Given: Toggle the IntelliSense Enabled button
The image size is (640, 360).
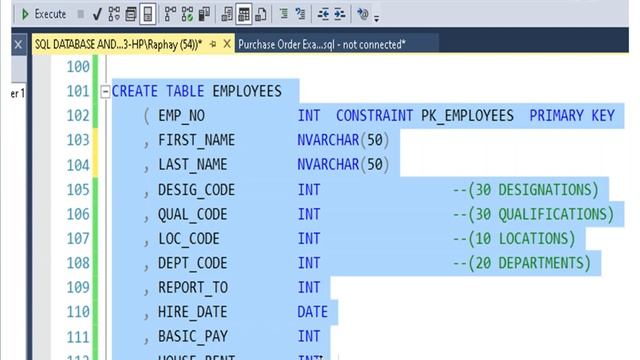Looking at the screenshot, I should pos(148,14).
